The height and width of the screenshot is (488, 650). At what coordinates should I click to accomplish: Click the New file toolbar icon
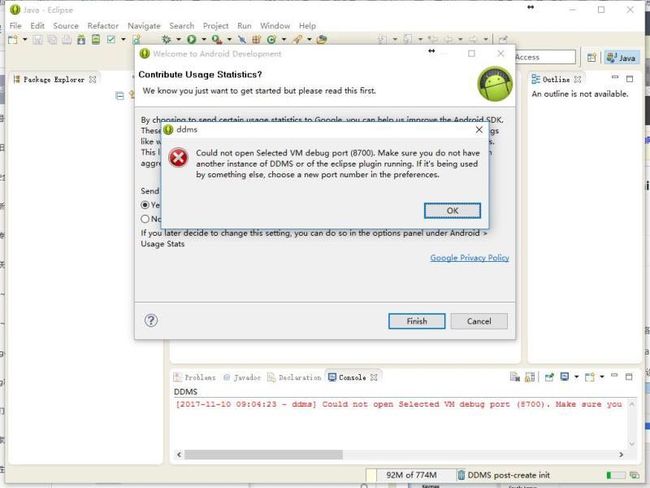click(13, 39)
